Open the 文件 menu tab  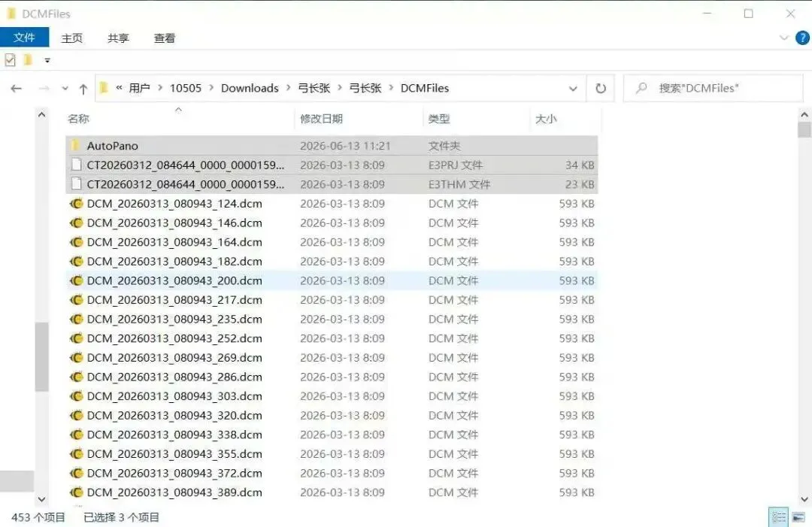coord(24,38)
